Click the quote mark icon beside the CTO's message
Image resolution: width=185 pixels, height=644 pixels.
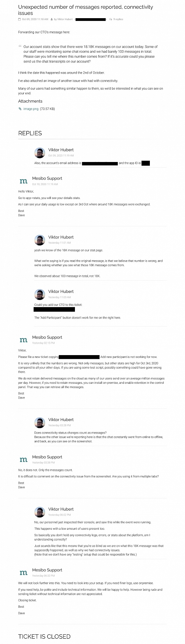[x=20, y=47]
